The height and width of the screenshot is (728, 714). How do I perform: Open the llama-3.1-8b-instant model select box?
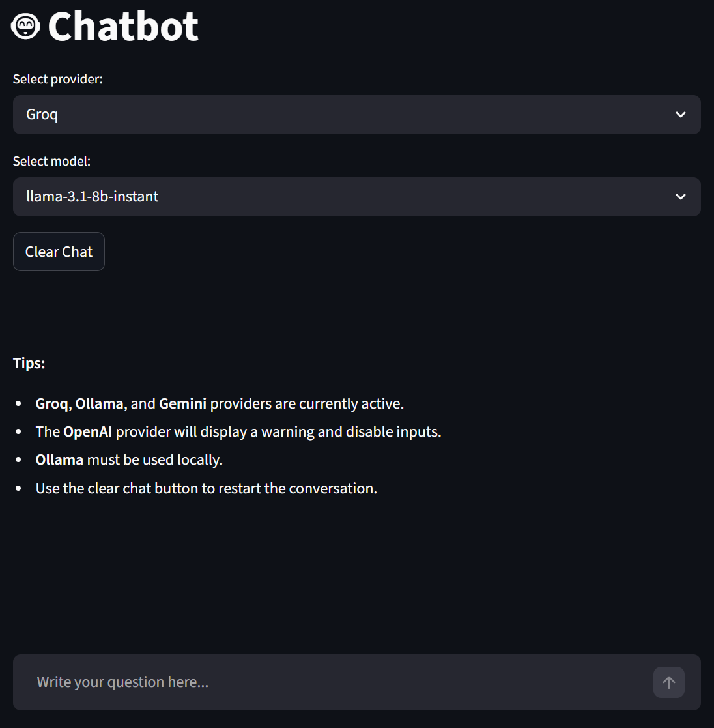pos(345,197)
